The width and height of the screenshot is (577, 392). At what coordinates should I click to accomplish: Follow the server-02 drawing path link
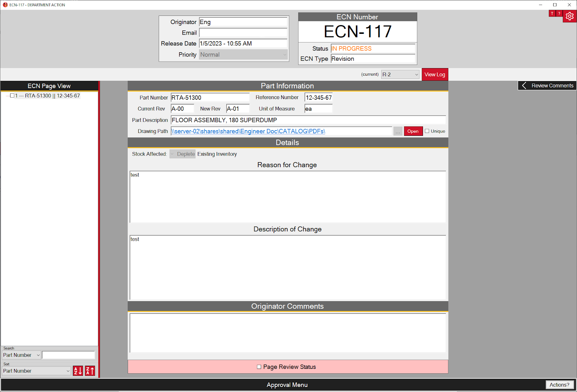coord(248,132)
